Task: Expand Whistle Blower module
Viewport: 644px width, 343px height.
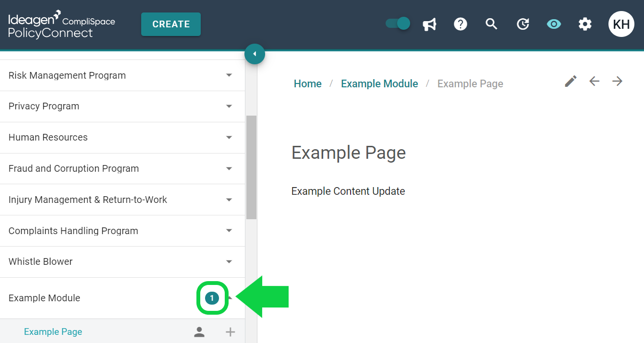Action: point(229,262)
